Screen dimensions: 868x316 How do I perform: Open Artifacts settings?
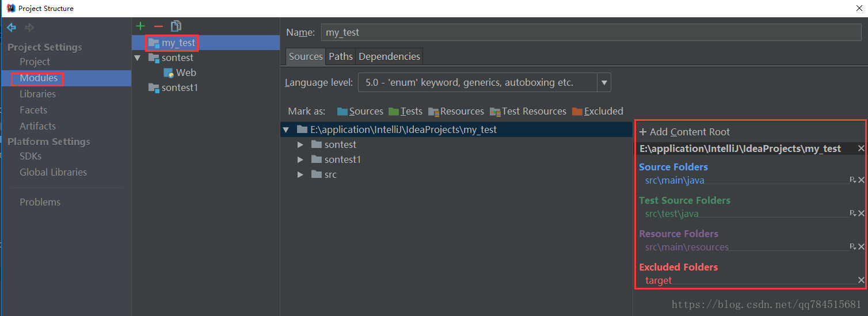coord(37,126)
